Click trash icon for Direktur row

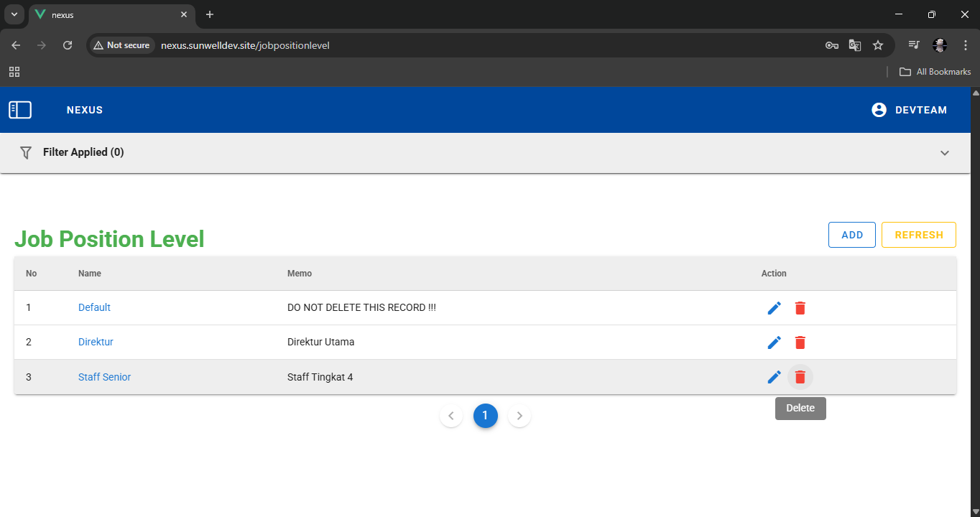pyautogui.click(x=800, y=343)
